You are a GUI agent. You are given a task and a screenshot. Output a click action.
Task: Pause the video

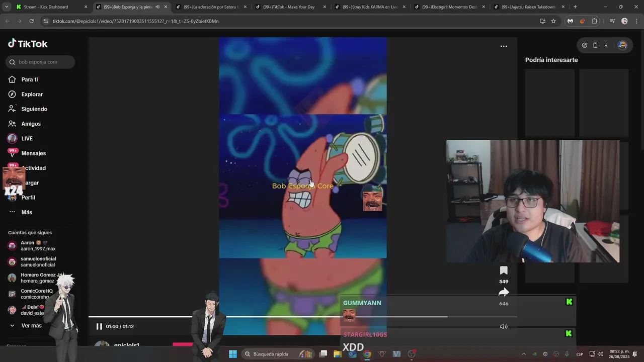(x=99, y=326)
